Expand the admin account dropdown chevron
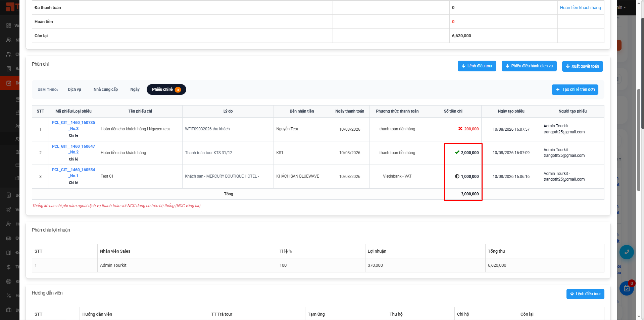The height and width of the screenshot is (320, 644). tap(625, 7)
